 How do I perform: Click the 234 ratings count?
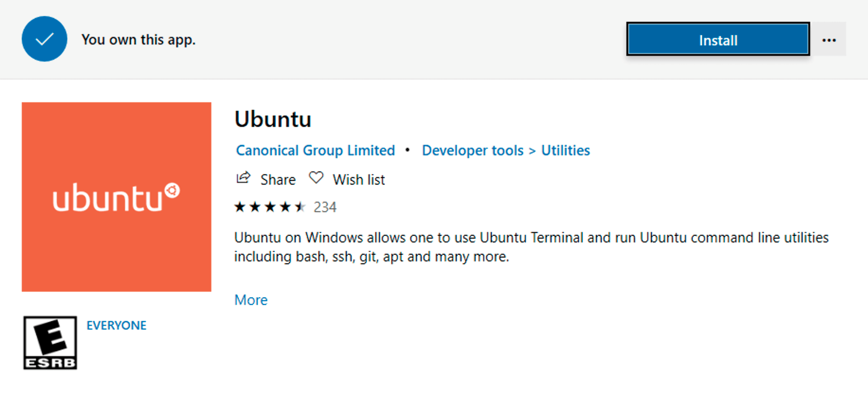[x=325, y=206]
